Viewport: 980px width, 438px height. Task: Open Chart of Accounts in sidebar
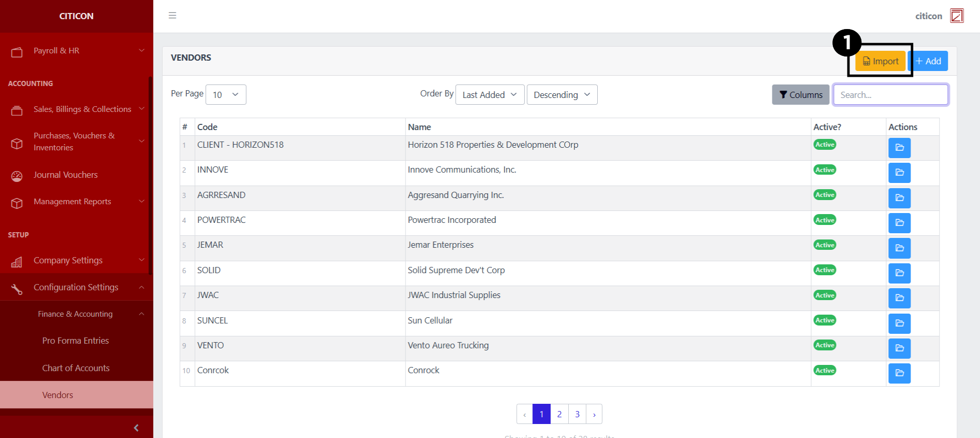coord(76,368)
